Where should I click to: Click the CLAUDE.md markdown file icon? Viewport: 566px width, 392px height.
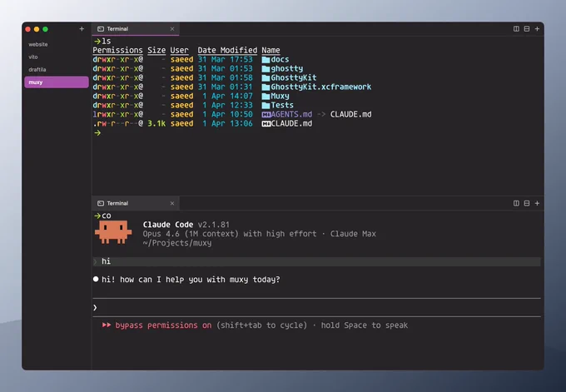pos(266,124)
